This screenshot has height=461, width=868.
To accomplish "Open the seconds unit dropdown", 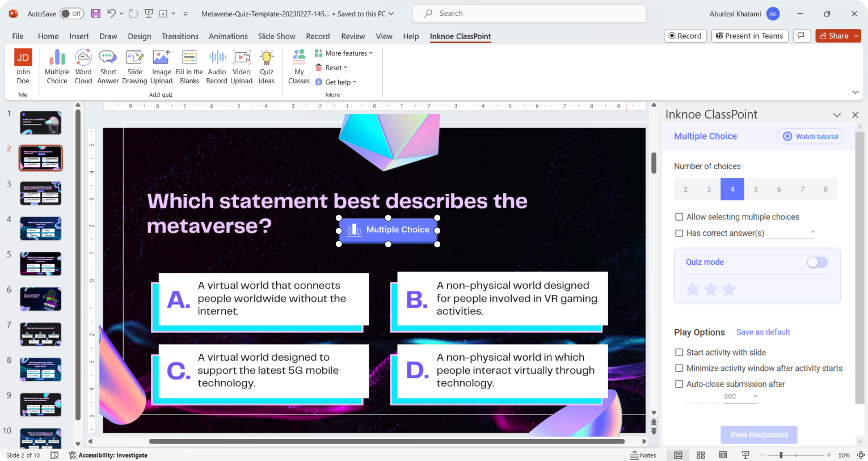I will (739, 396).
